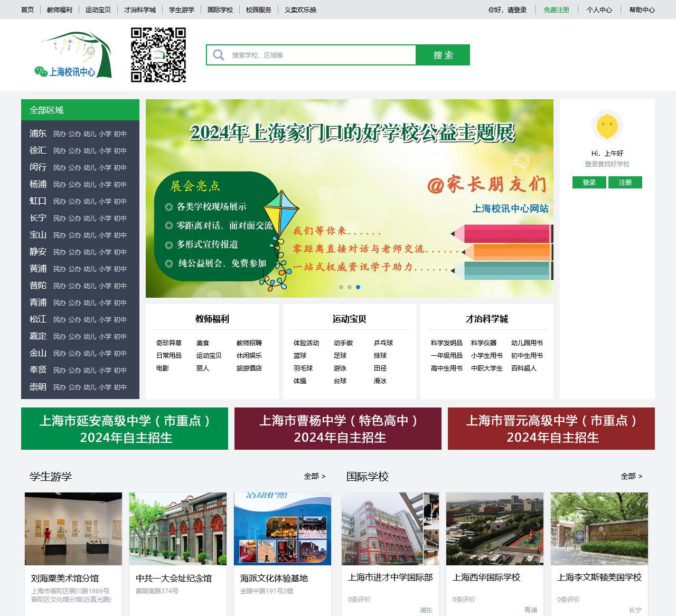Click 民办 in the 浦东 row

[x=60, y=134]
